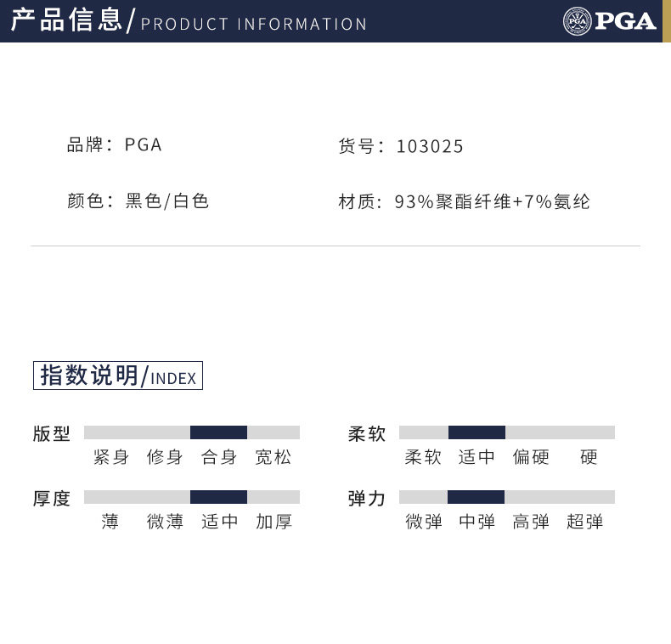This screenshot has width=671, height=644.
Task: Select the 紧身 fit option
Action: (x=111, y=457)
